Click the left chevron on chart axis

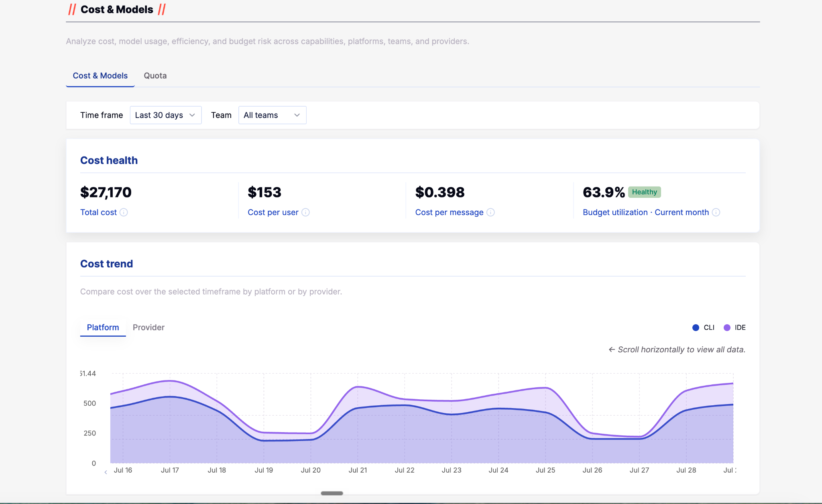(106, 472)
